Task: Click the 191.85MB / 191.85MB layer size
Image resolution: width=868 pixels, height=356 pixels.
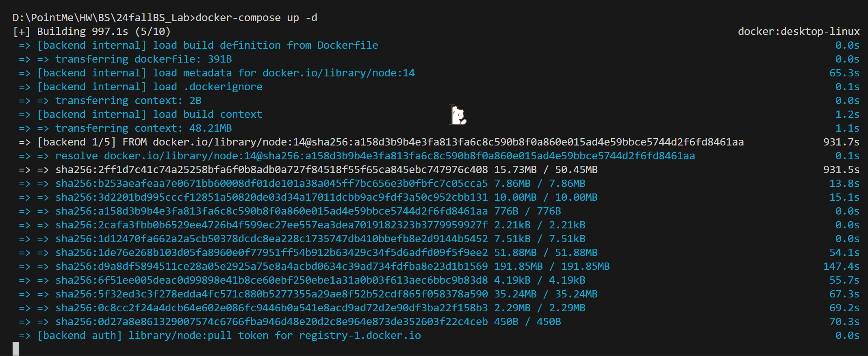Action: coord(551,267)
